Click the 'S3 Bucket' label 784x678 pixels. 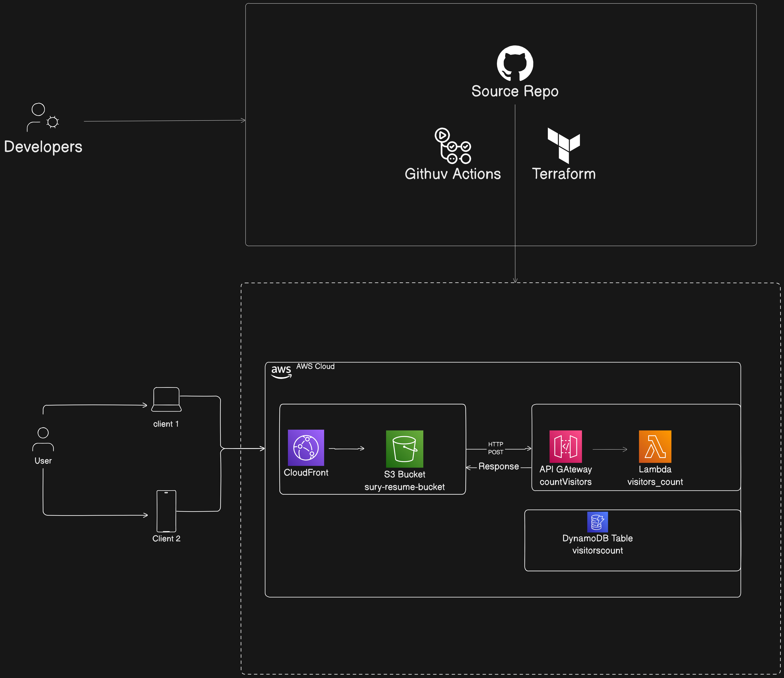tap(404, 474)
